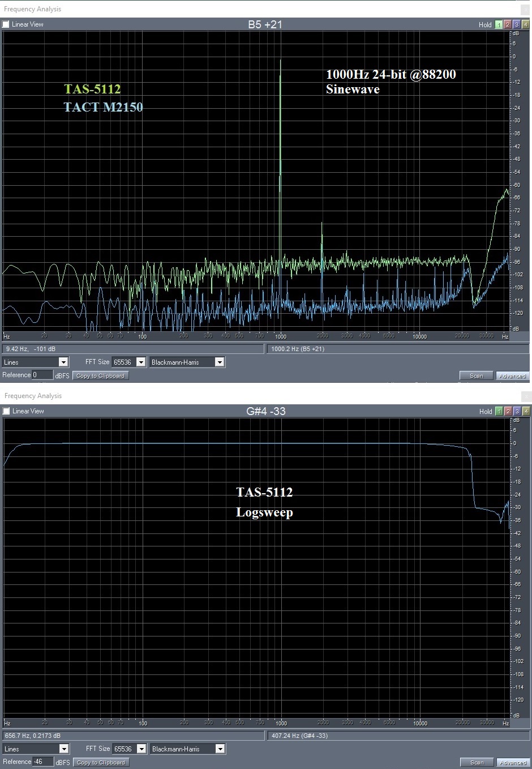Toggle Linear View checkbox in the Logsweep window

6,411
